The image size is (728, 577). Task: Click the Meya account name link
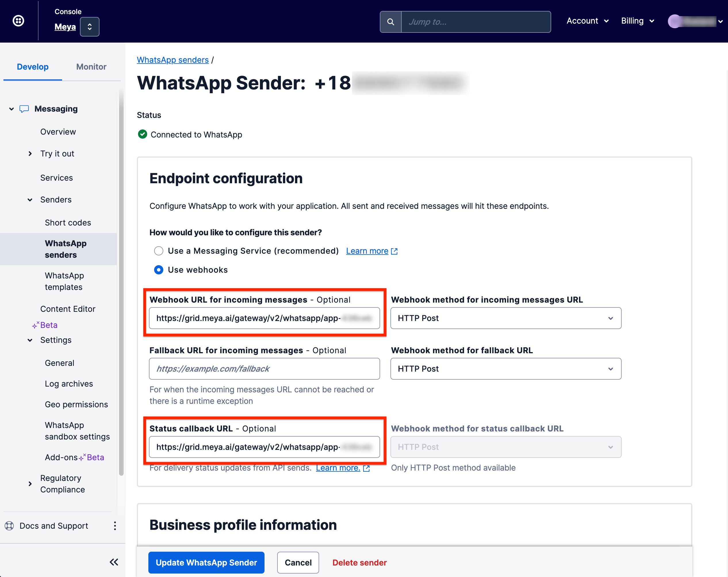tap(65, 27)
